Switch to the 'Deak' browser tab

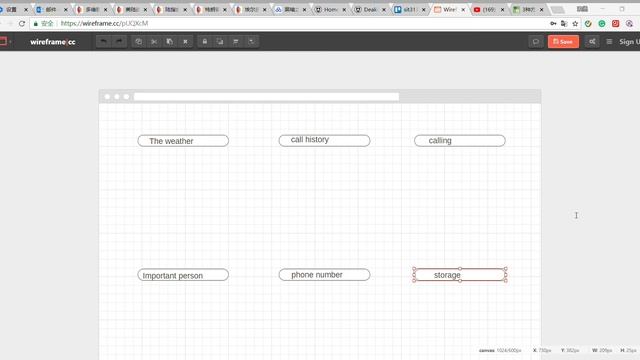coord(369,9)
